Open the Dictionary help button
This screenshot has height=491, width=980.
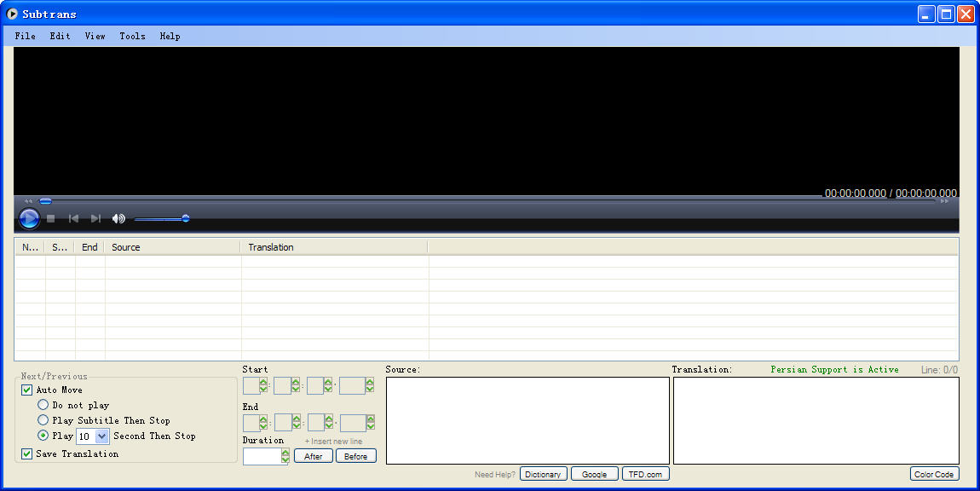[543, 474]
